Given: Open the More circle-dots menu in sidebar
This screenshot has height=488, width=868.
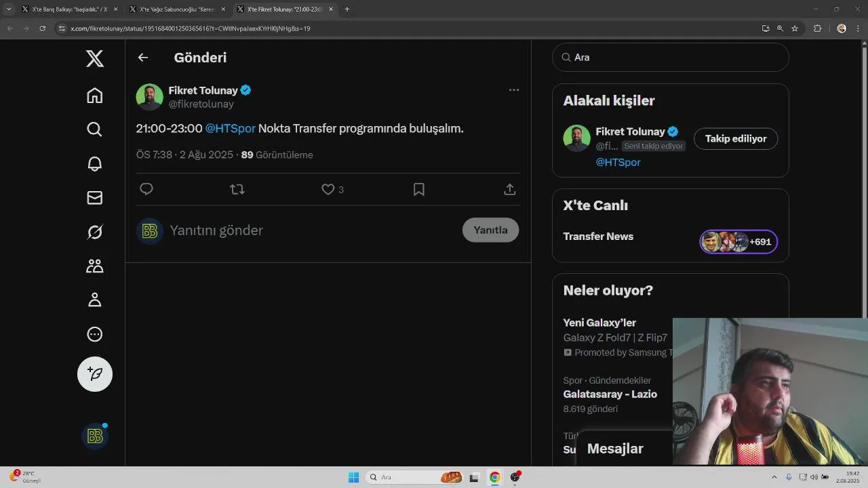Looking at the screenshot, I should click(x=95, y=334).
